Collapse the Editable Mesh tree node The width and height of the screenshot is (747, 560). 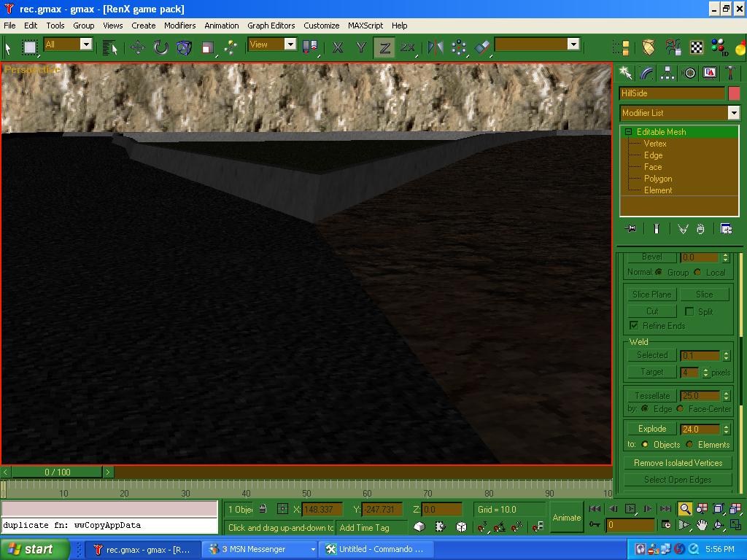click(628, 132)
